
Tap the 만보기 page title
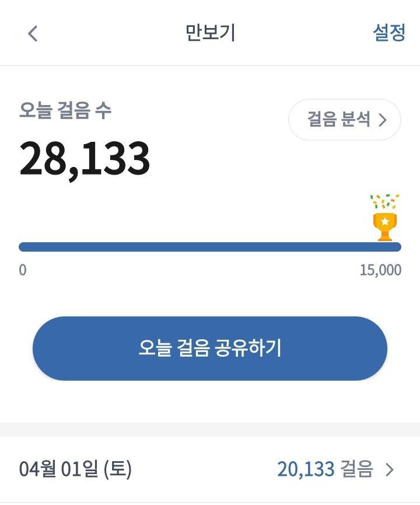click(210, 33)
